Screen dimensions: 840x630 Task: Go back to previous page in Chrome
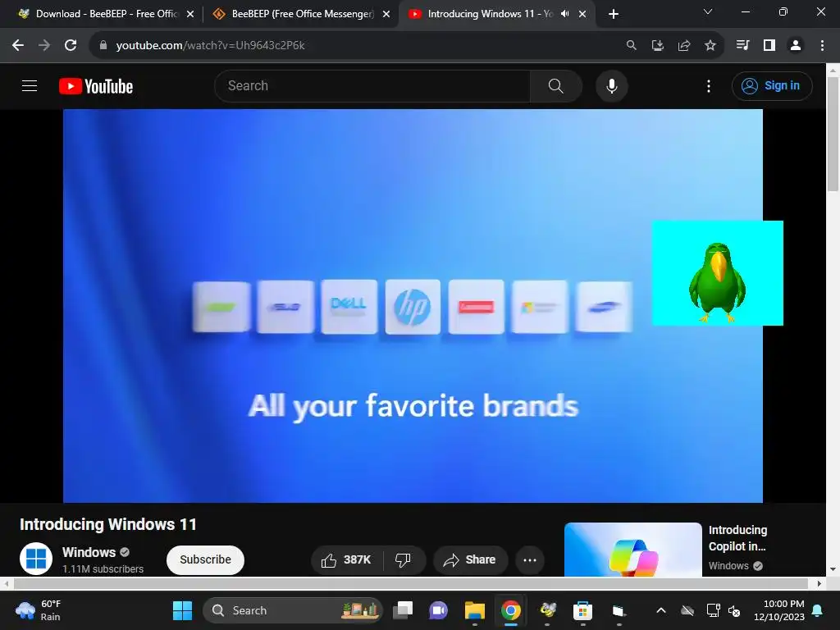pyautogui.click(x=18, y=46)
